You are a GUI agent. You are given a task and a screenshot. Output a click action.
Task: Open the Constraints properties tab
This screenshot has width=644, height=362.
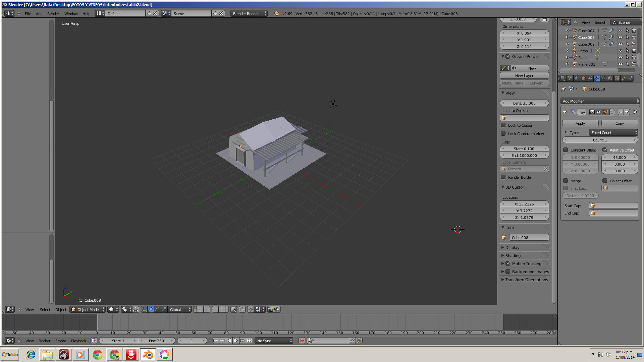point(590,78)
